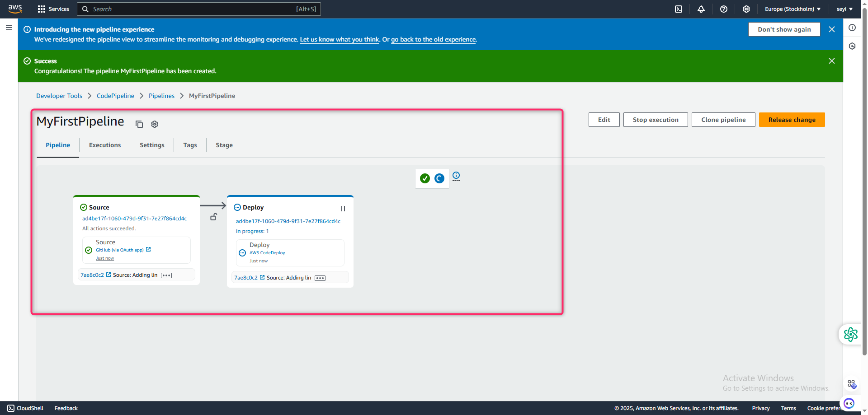Screen dimensions: 868x415
Task: Open the Let us know what you think link
Action: [340, 39]
